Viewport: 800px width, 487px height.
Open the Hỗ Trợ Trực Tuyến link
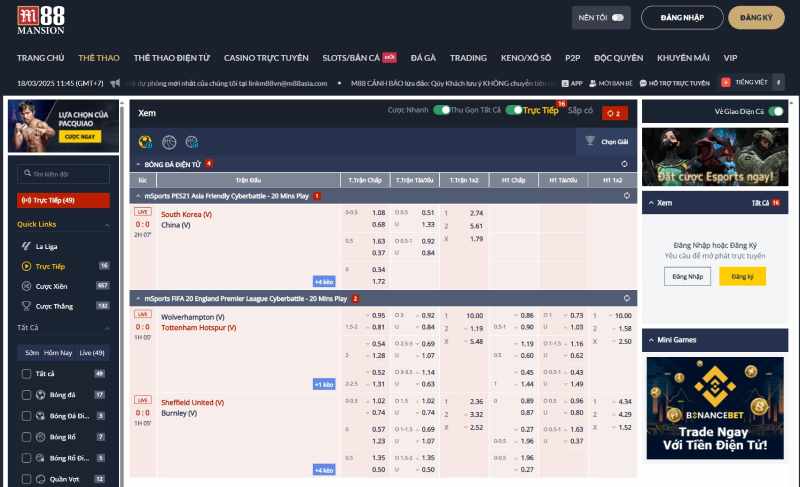pyautogui.click(x=674, y=83)
